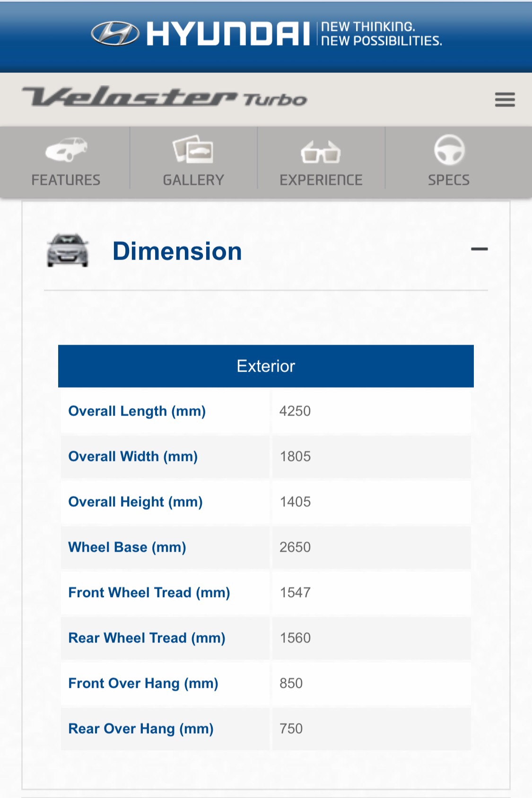
Task: Select the Overall Length (mm) label
Action: pos(137,411)
